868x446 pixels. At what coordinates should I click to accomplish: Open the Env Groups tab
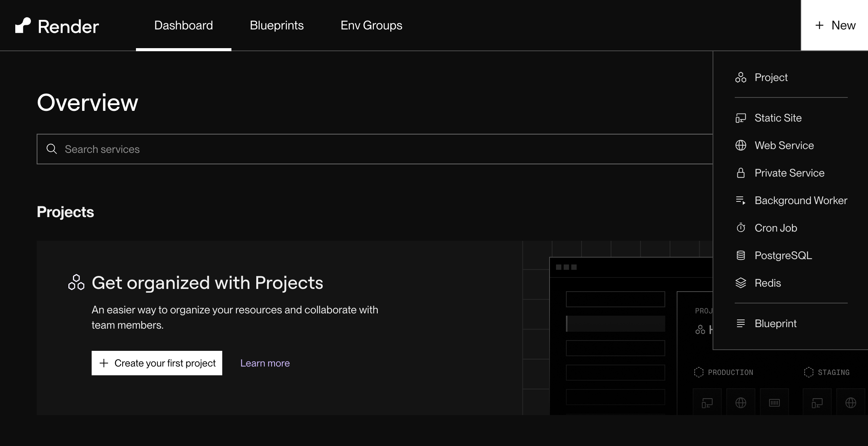tap(371, 25)
